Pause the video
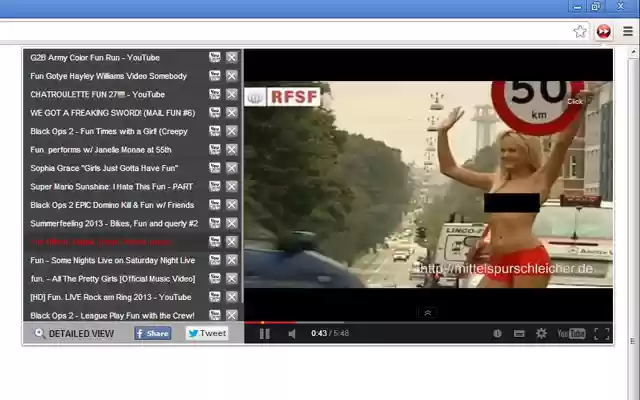The width and height of the screenshot is (640, 400). click(x=264, y=333)
